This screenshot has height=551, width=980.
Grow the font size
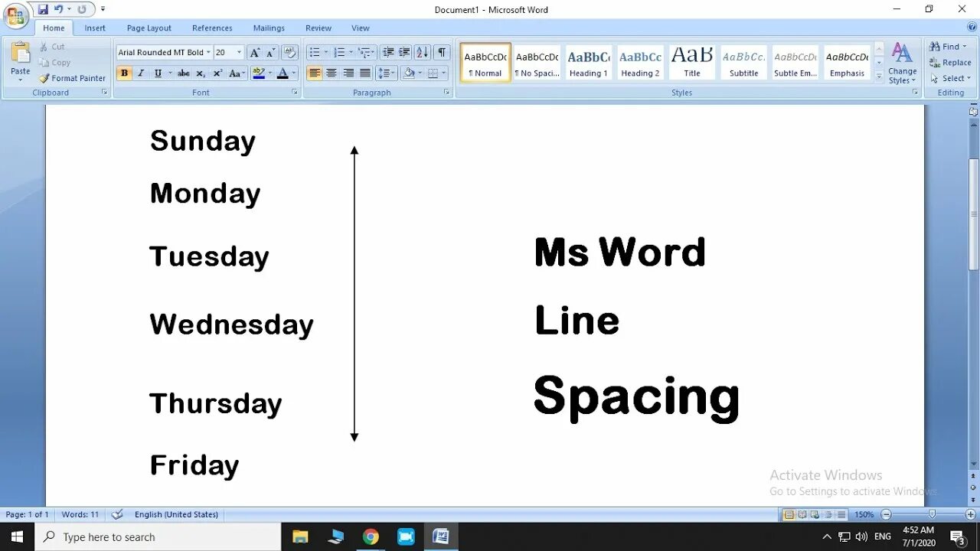(x=255, y=52)
